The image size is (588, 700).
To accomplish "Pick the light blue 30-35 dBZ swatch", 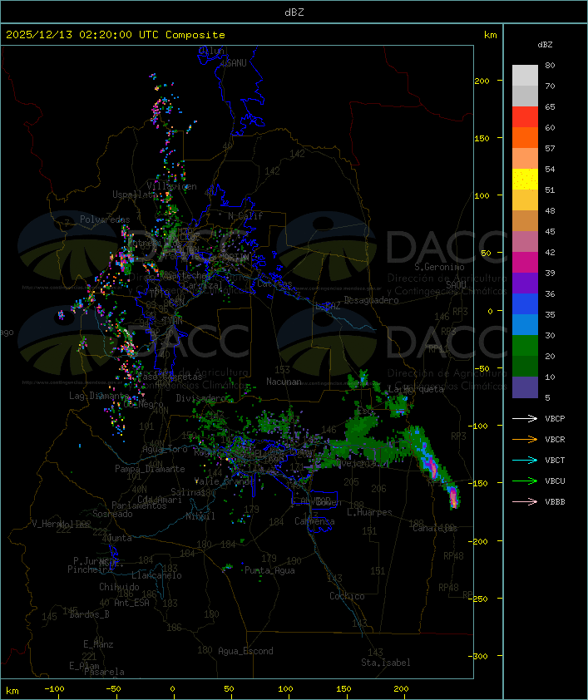I will tap(525, 325).
